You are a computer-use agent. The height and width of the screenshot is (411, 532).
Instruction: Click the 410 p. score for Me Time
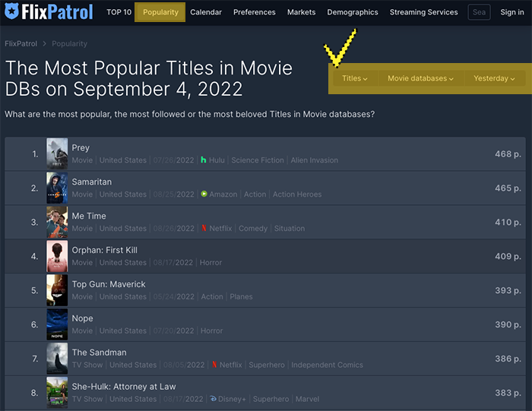point(508,223)
